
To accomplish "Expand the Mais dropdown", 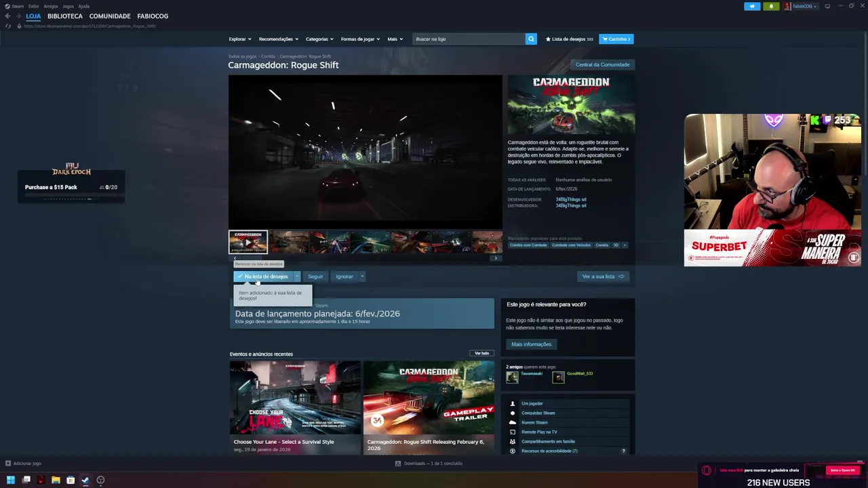I will coord(395,39).
